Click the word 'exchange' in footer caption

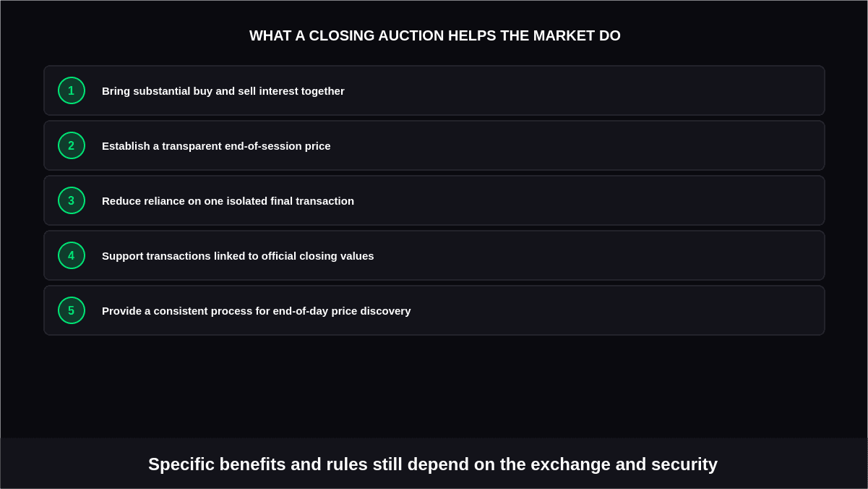tap(571, 464)
